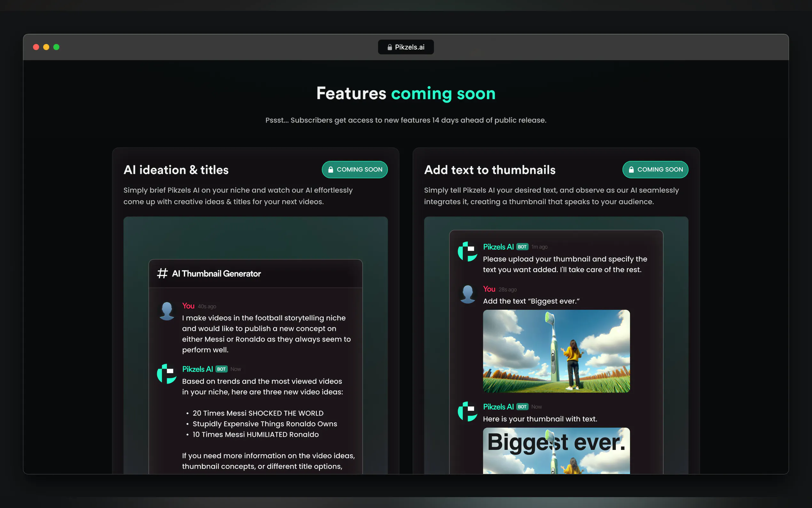812x508 pixels.
Task: Click Pikzels AI logo on 1m ago message
Action: (468, 251)
